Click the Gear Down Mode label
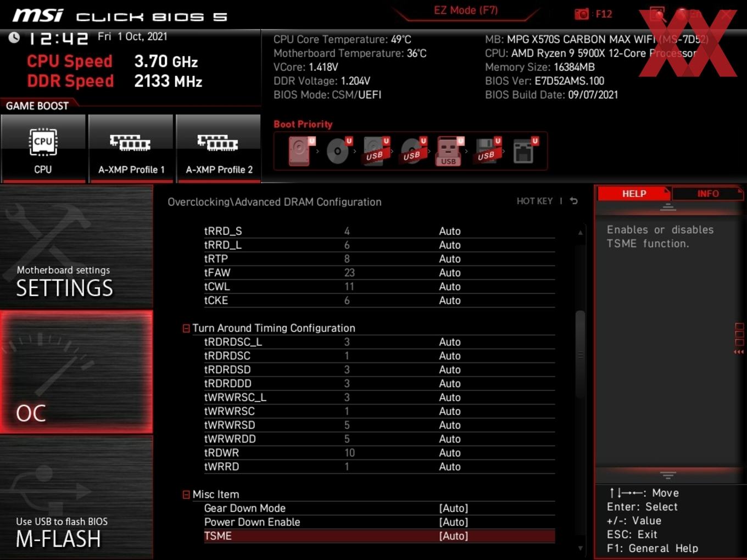Screen dimensions: 747x560 (x=245, y=508)
